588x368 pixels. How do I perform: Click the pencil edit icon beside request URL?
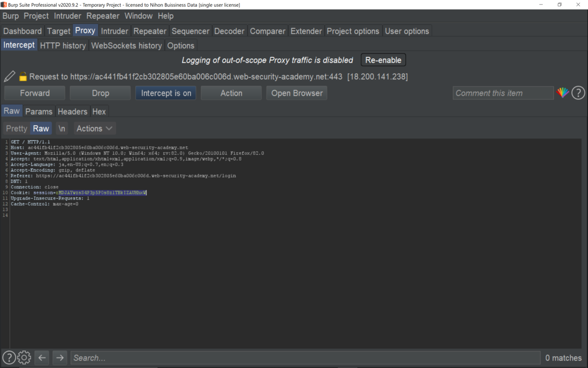click(9, 77)
